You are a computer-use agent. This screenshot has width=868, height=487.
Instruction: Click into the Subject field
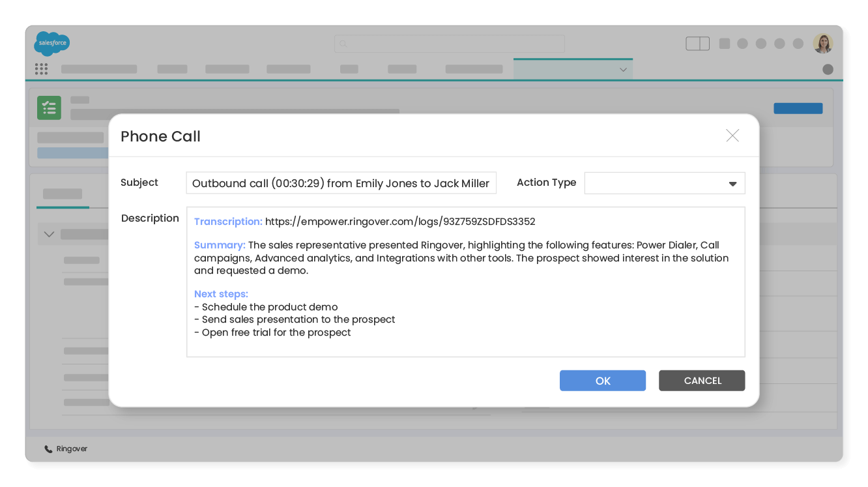tap(341, 183)
